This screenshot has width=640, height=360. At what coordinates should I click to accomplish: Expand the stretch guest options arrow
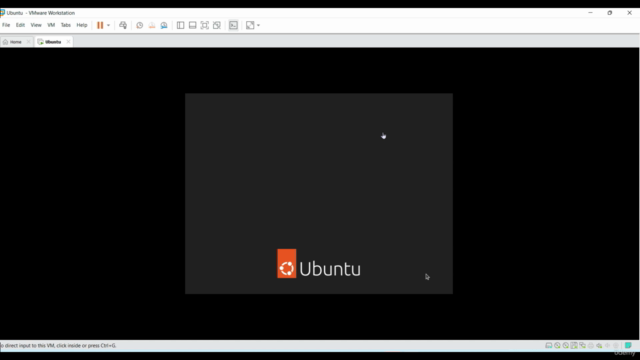tap(258, 25)
